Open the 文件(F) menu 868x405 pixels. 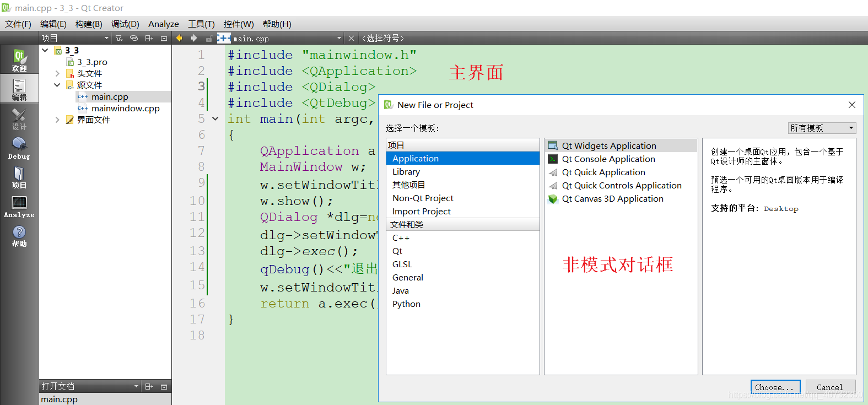point(18,24)
